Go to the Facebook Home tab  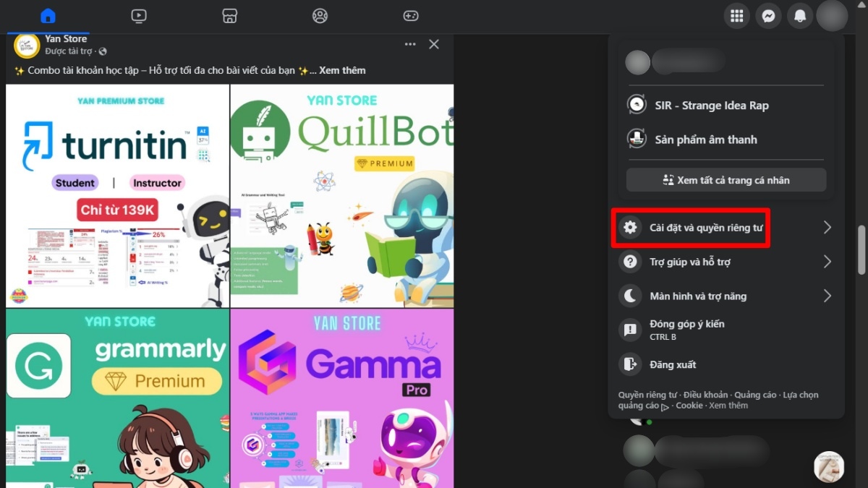click(48, 15)
